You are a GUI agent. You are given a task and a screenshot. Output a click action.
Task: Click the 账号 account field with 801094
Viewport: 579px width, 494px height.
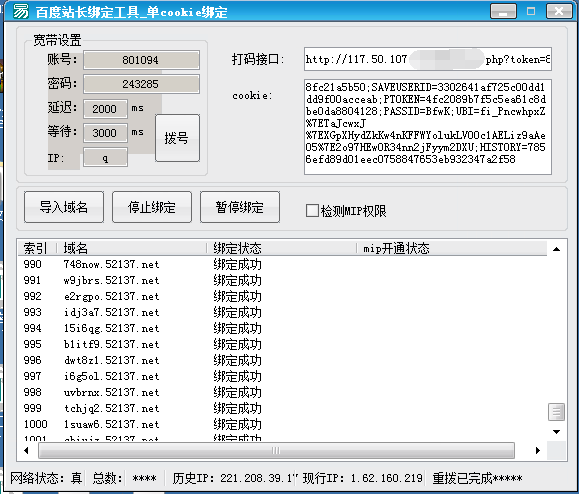[x=141, y=60]
